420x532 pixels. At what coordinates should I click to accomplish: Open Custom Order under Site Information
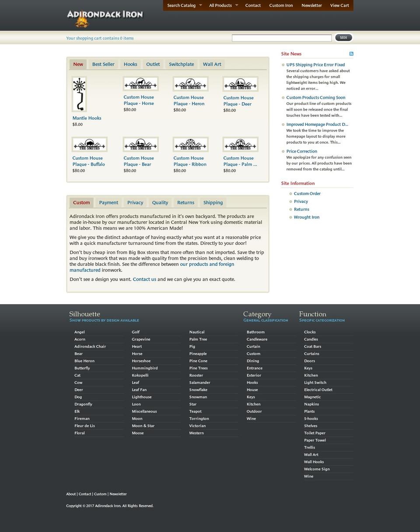pyautogui.click(x=307, y=193)
